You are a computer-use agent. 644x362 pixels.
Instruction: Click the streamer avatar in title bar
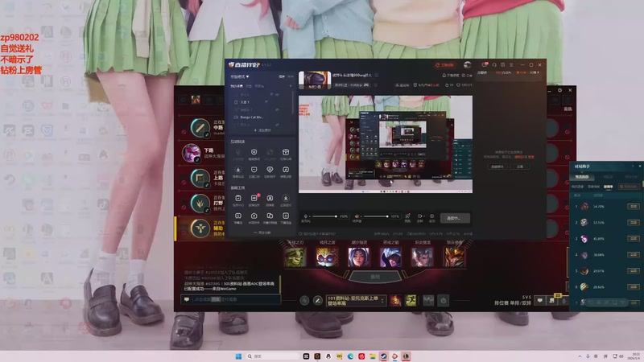coord(468,65)
